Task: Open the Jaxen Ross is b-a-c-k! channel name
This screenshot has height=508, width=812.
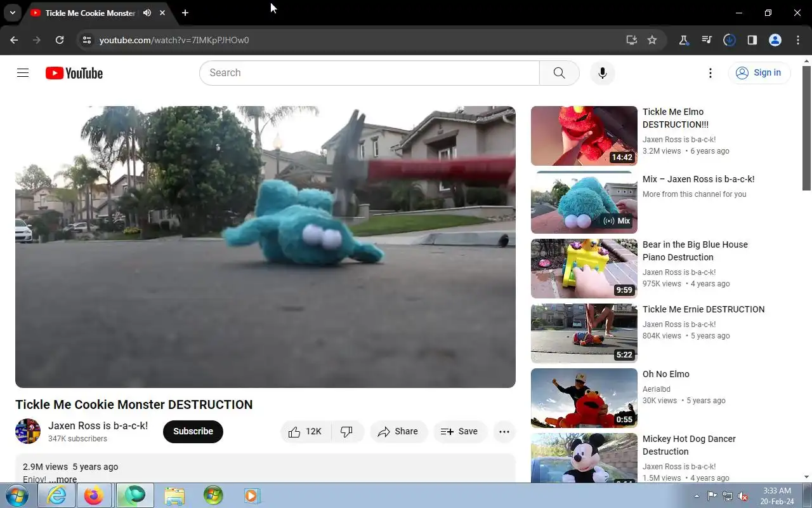Action: click(98, 425)
